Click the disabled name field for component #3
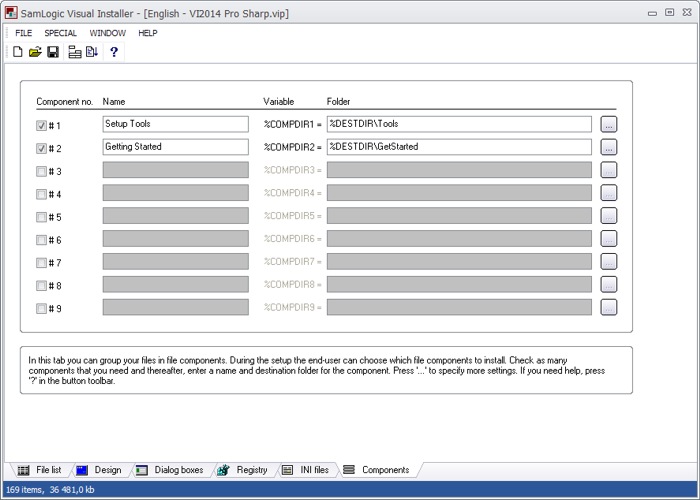The width and height of the screenshot is (700, 500). click(x=175, y=170)
